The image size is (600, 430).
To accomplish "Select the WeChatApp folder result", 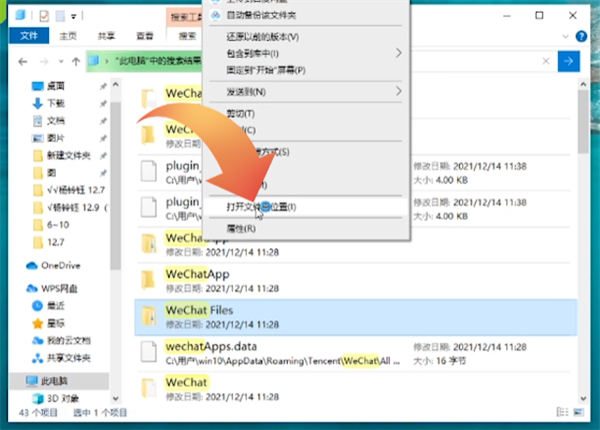I will pos(356,280).
